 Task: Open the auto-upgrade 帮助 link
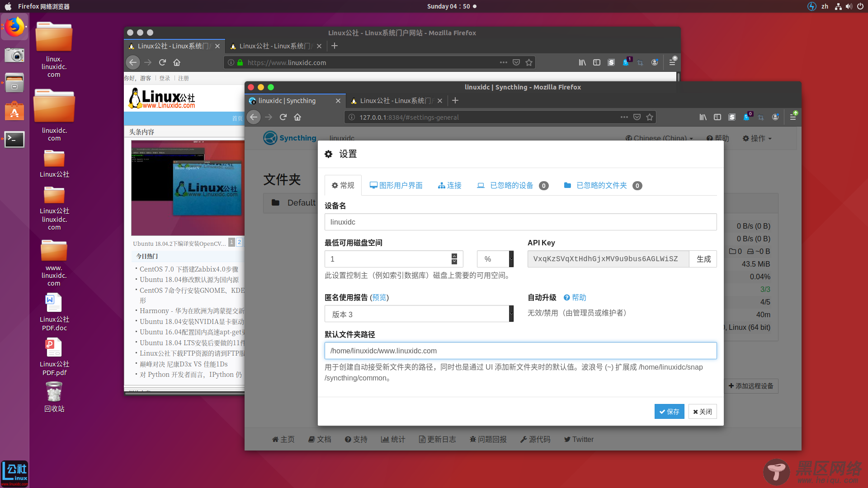click(575, 297)
